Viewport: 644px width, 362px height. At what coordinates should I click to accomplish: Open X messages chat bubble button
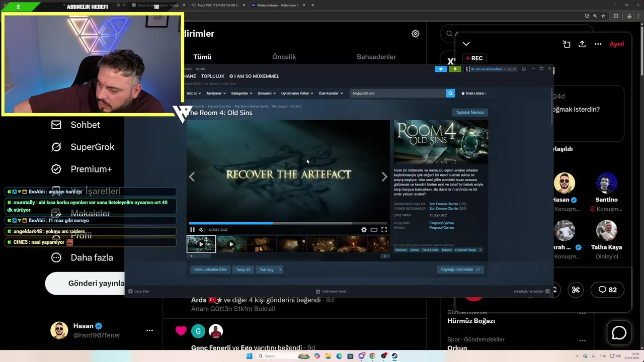(x=619, y=332)
